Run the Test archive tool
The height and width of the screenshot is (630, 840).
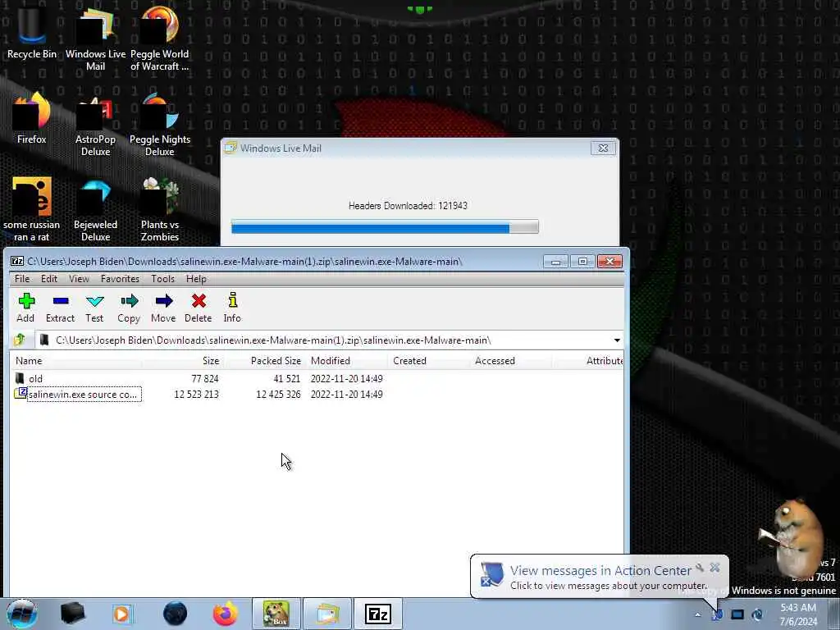tap(94, 308)
